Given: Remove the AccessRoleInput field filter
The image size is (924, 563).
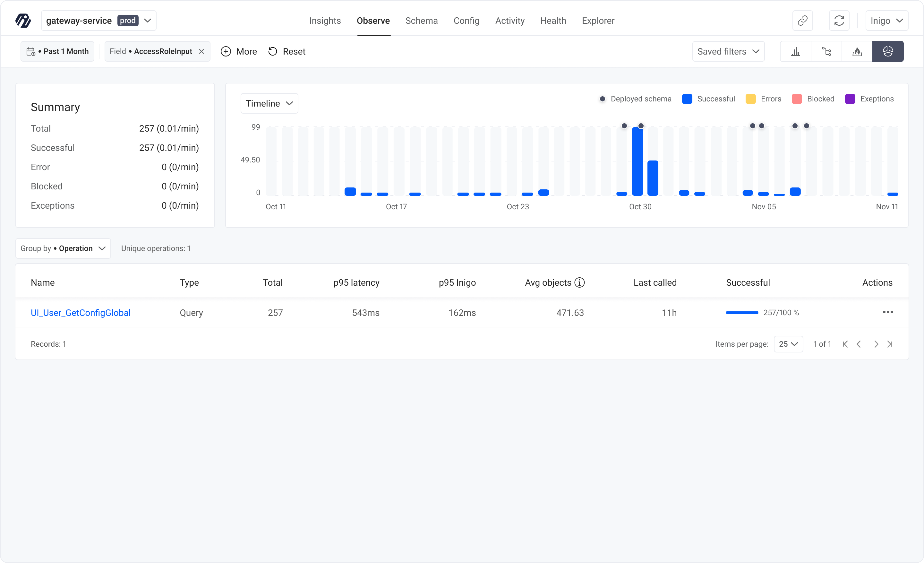Looking at the screenshot, I should click(x=201, y=51).
